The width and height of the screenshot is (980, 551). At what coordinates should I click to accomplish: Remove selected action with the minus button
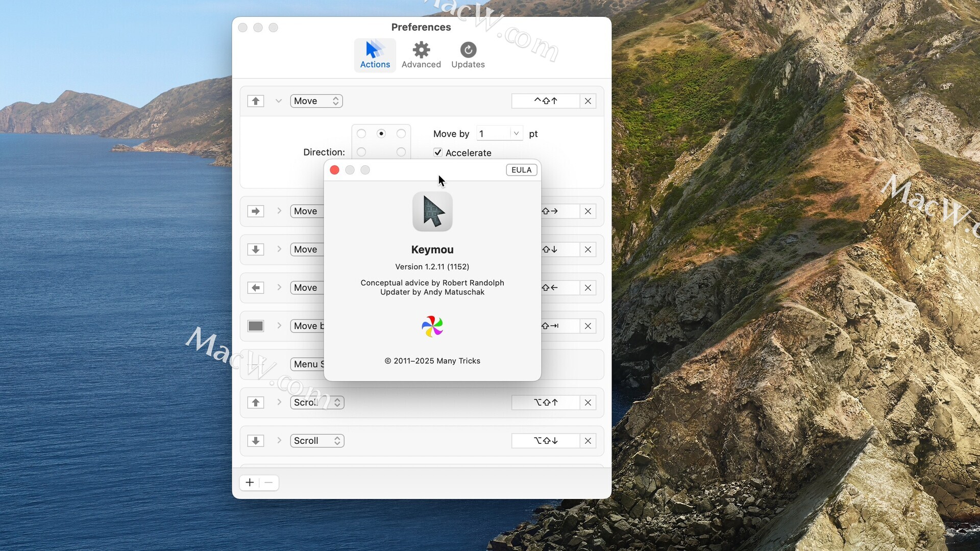268,483
